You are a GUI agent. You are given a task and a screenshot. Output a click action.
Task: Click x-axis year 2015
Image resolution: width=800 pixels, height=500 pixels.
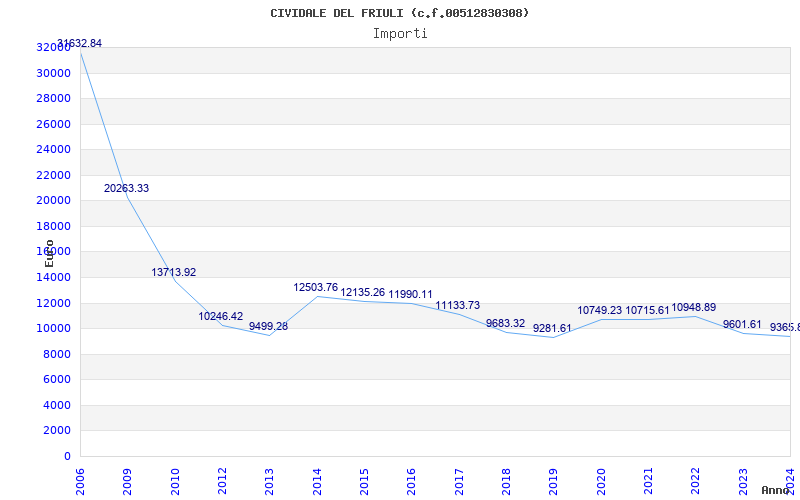364,482
